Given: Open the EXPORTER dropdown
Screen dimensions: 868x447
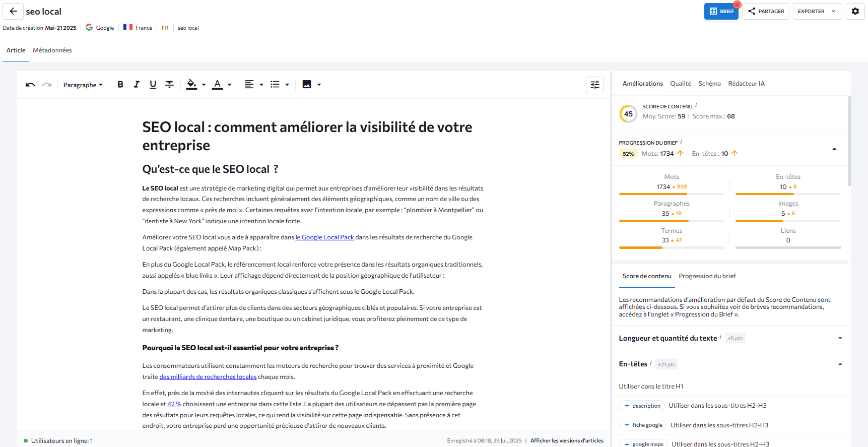Looking at the screenshot, I should (817, 11).
